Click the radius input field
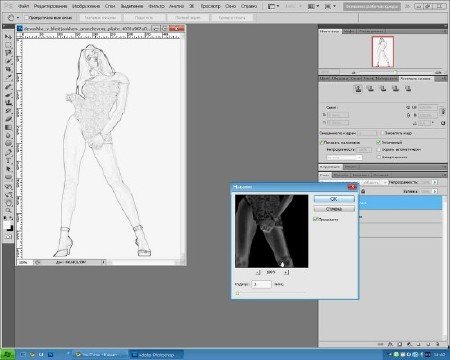 click(261, 284)
